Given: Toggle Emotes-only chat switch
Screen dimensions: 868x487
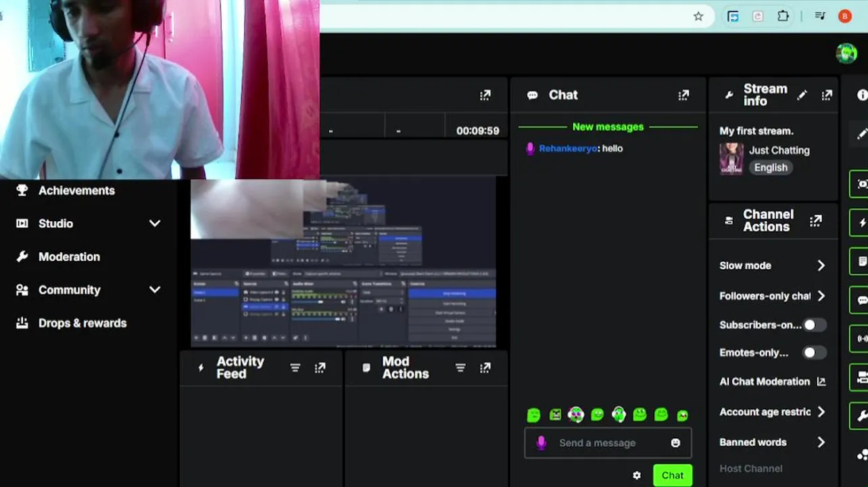Looking at the screenshot, I should [x=814, y=352].
